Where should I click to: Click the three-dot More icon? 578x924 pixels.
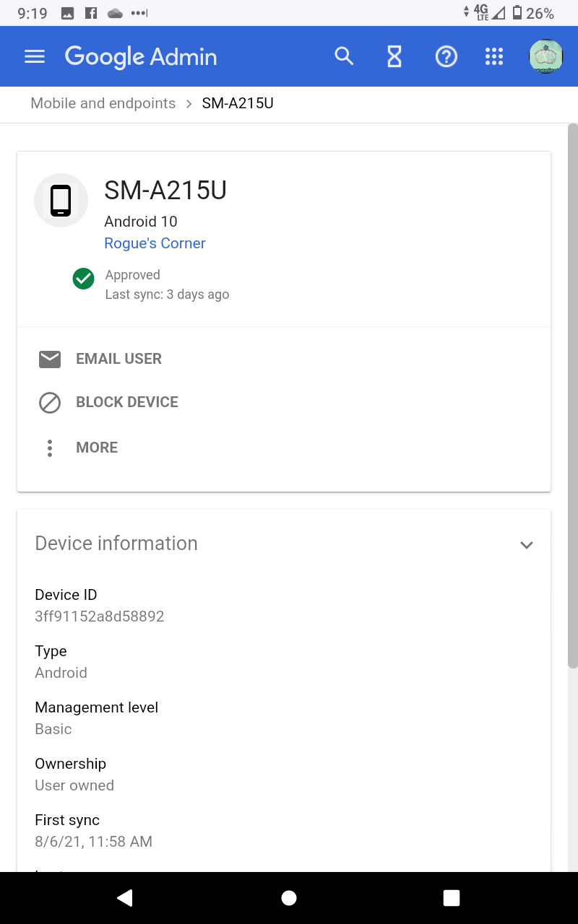tap(50, 448)
